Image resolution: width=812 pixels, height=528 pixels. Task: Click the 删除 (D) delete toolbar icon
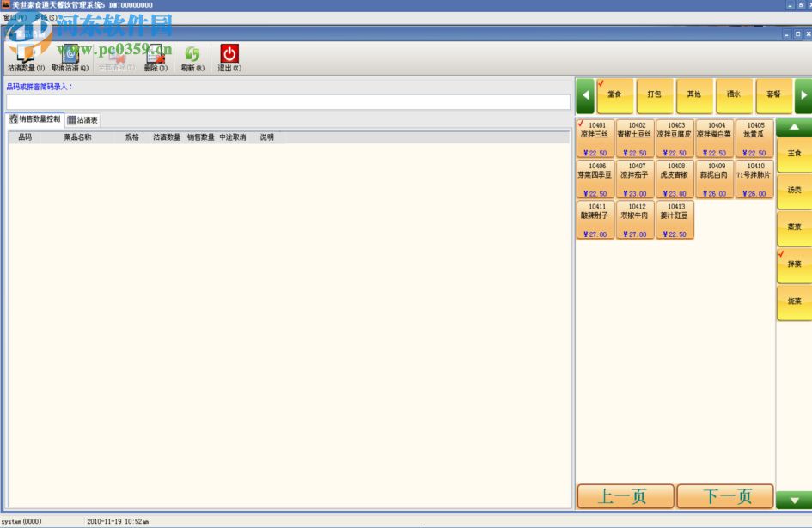click(x=156, y=58)
